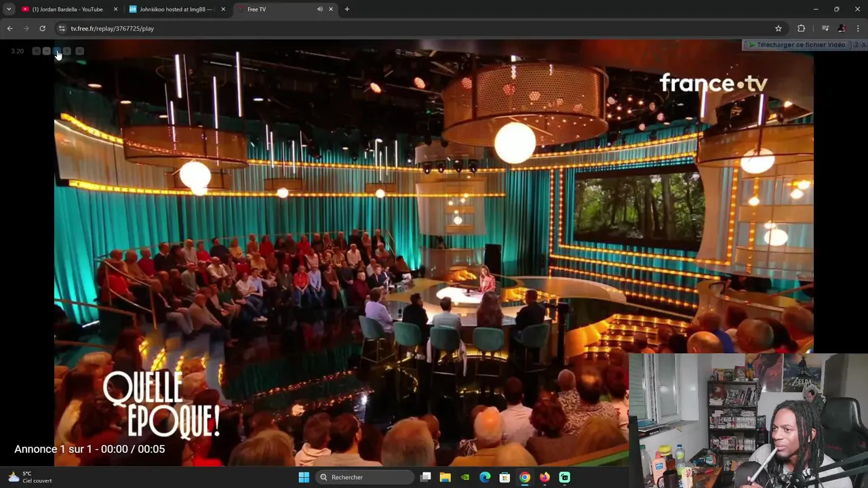Screen dimensions: 868x488
Task: Open the Windows Start menu
Action: tap(304, 477)
